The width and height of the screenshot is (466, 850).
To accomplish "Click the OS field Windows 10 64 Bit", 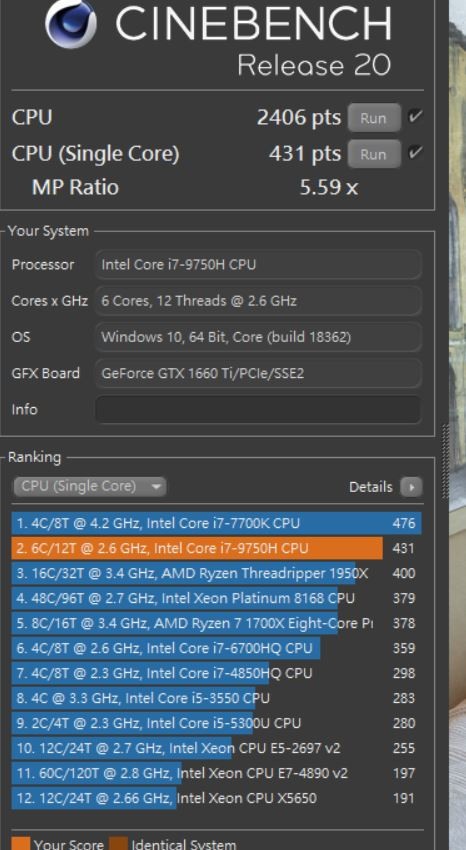I will [258, 337].
